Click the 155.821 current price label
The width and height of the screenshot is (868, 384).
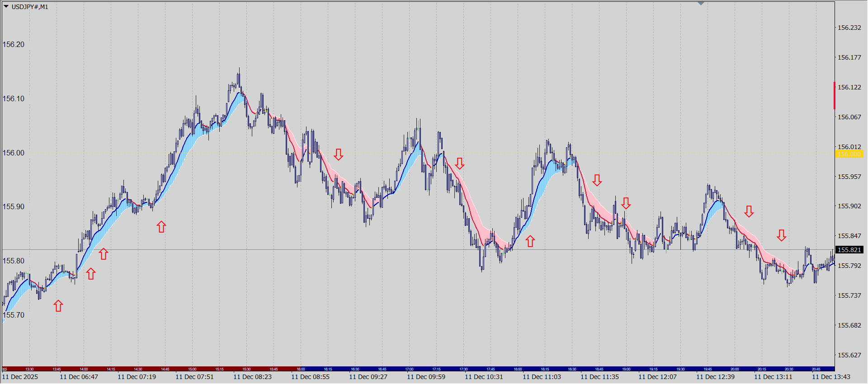click(849, 250)
